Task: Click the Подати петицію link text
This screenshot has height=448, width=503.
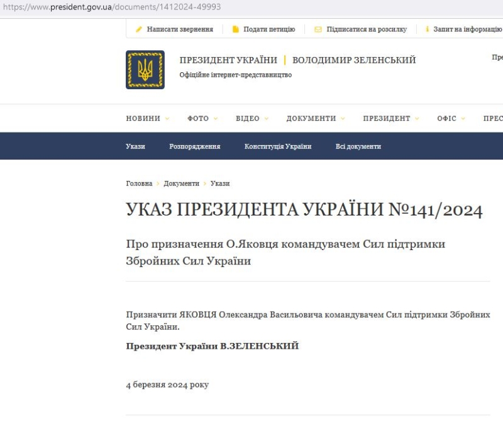Action: (269, 30)
